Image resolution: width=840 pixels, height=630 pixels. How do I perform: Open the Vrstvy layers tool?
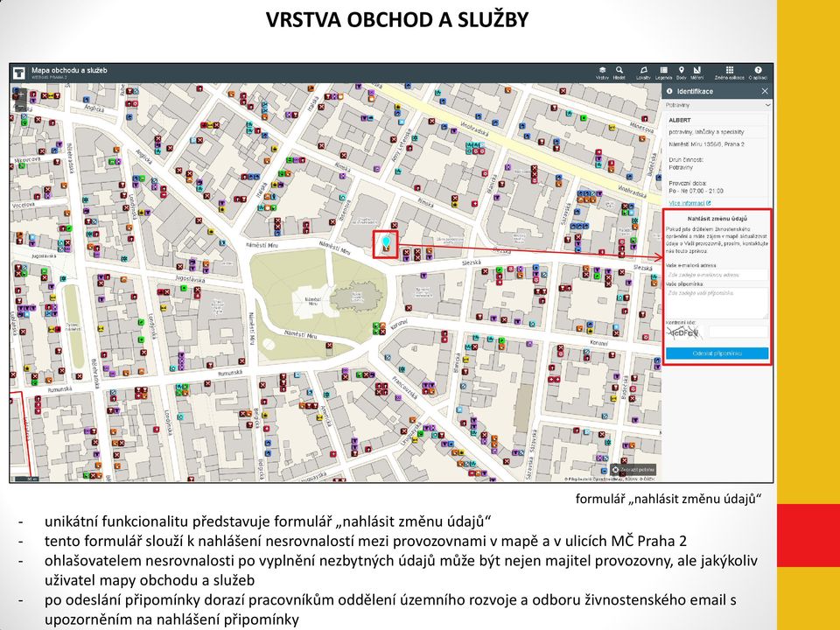pyautogui.click(x=602, y=73)
